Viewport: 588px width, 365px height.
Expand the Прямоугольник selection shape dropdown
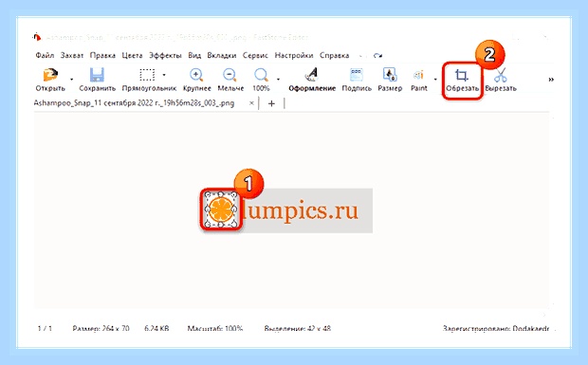tap(164, 75)
